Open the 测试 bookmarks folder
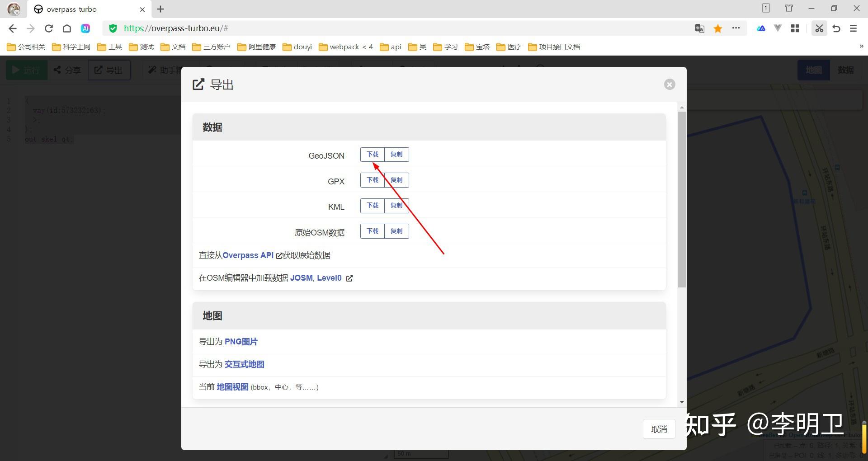 tap(142, 47)
